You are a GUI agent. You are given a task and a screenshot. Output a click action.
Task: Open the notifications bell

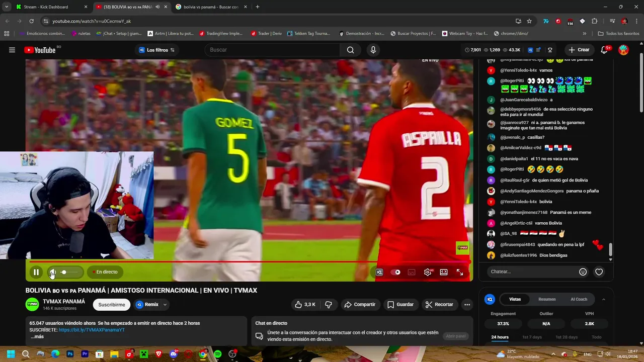click(604, 50)
